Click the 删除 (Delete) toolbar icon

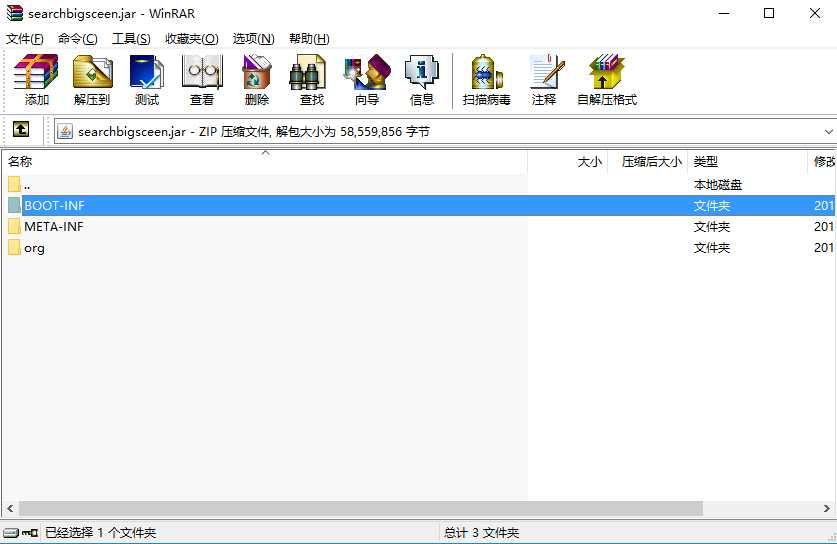pyautogui.click(x=257, y=80)
